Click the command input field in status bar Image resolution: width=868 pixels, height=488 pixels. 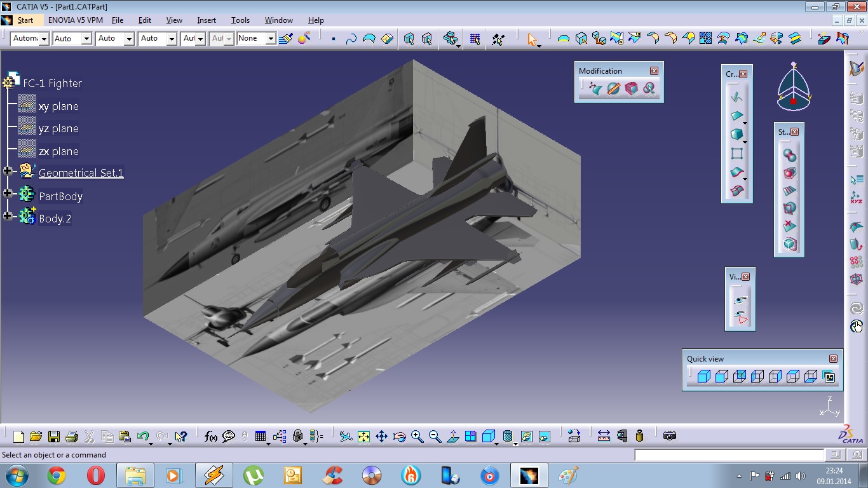(x=729, y=455)
